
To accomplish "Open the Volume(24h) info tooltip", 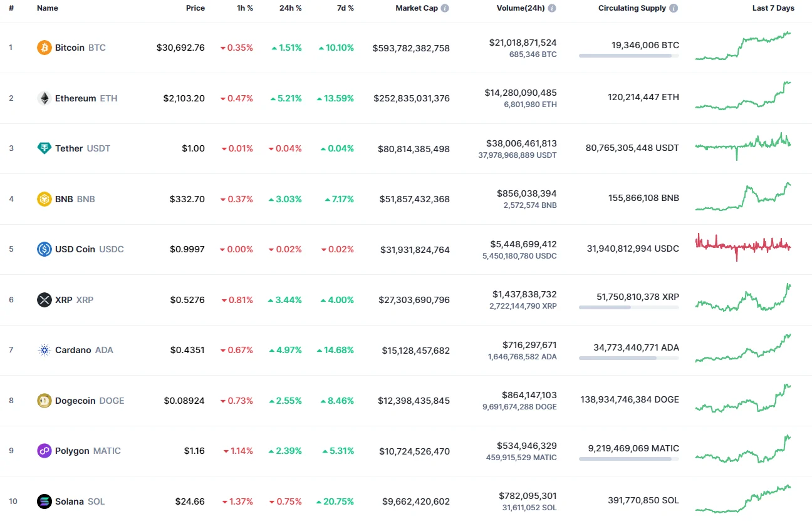I will tap(551, 8).
